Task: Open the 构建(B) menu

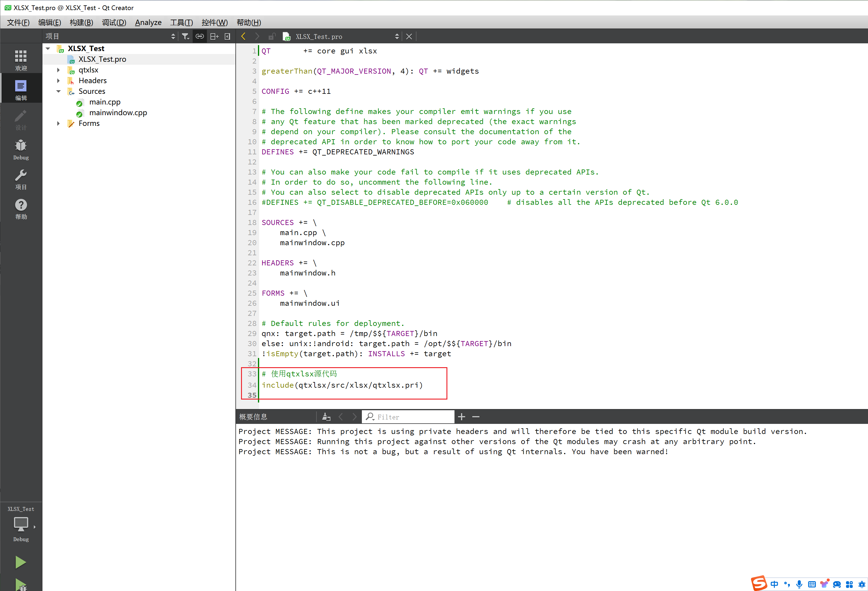Action: pos(81,23)
